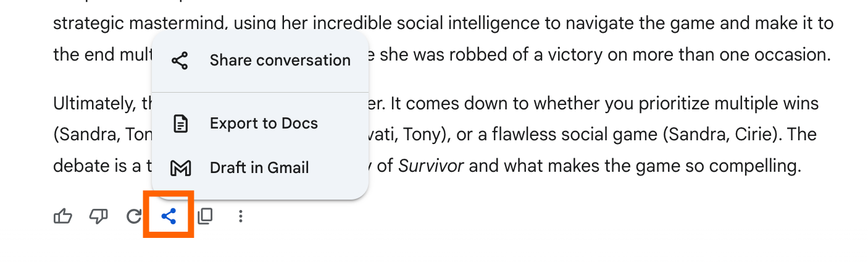Regenerate the response with the circular arrow icon
The height and width of the screenshot is (262, 868).
[133, 216]
